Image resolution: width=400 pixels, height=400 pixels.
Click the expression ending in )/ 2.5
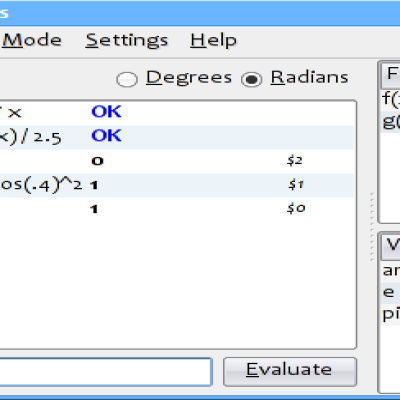(x=31, y=137)
